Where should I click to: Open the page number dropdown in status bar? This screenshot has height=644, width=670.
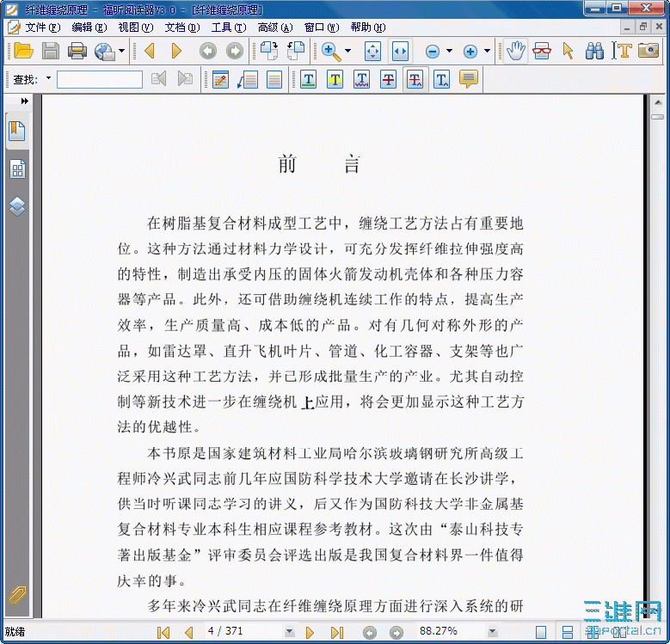pyautogui.click(x=289, y=631)
